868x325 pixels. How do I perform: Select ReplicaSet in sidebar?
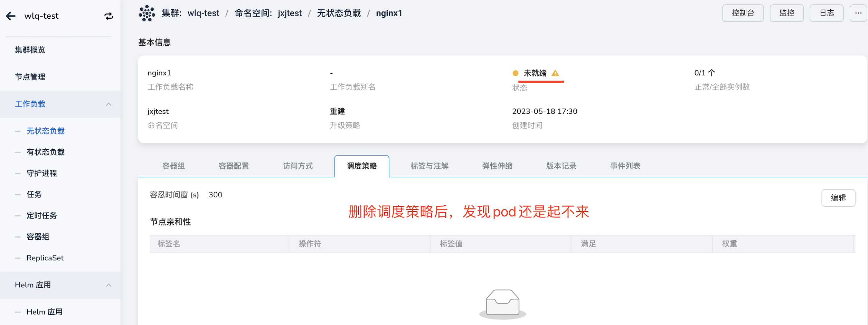(45, 258)
